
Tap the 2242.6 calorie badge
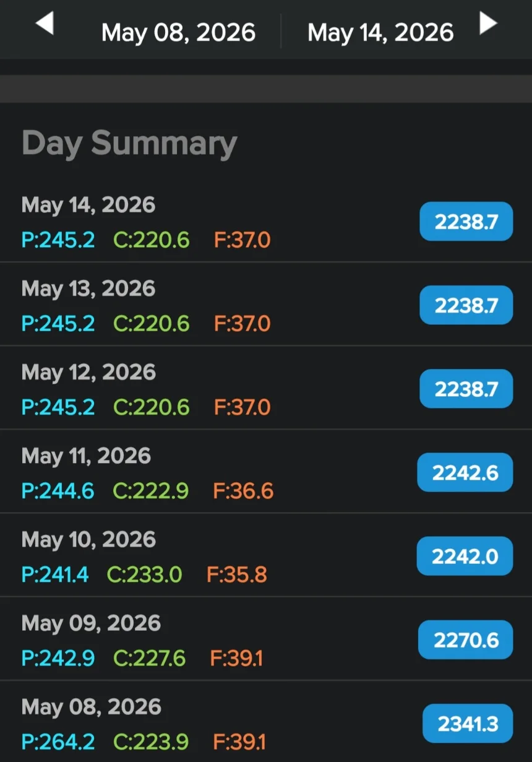[x=465, y=472]
